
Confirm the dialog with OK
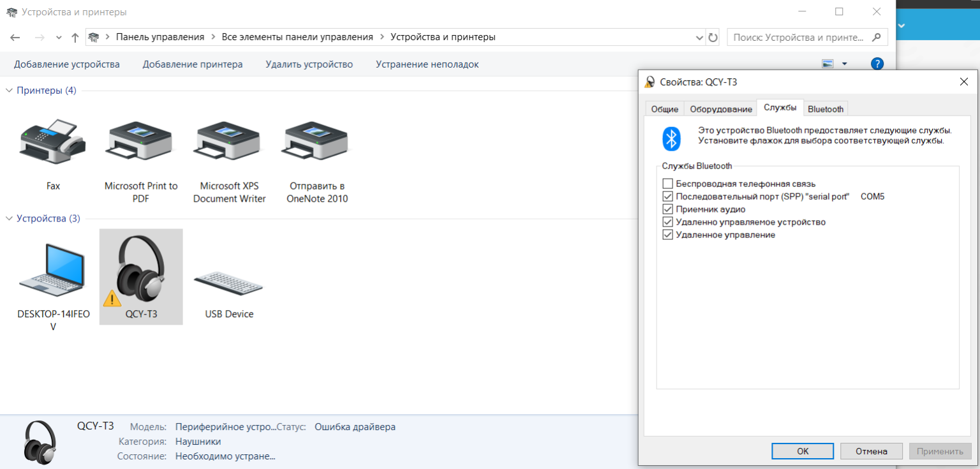click(x=803, y=451)
